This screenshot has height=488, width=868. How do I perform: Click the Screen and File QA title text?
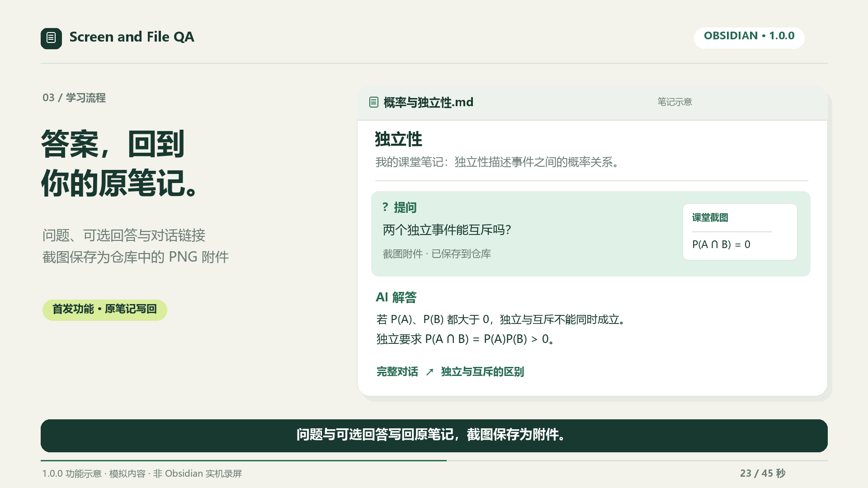pos(132,37)
